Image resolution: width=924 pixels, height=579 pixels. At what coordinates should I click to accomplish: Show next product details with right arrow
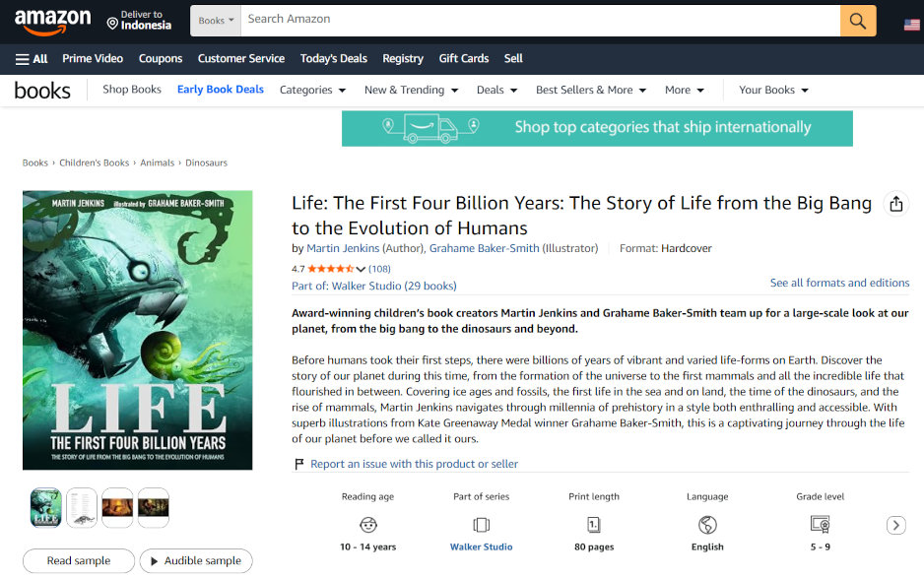(895, 525)
